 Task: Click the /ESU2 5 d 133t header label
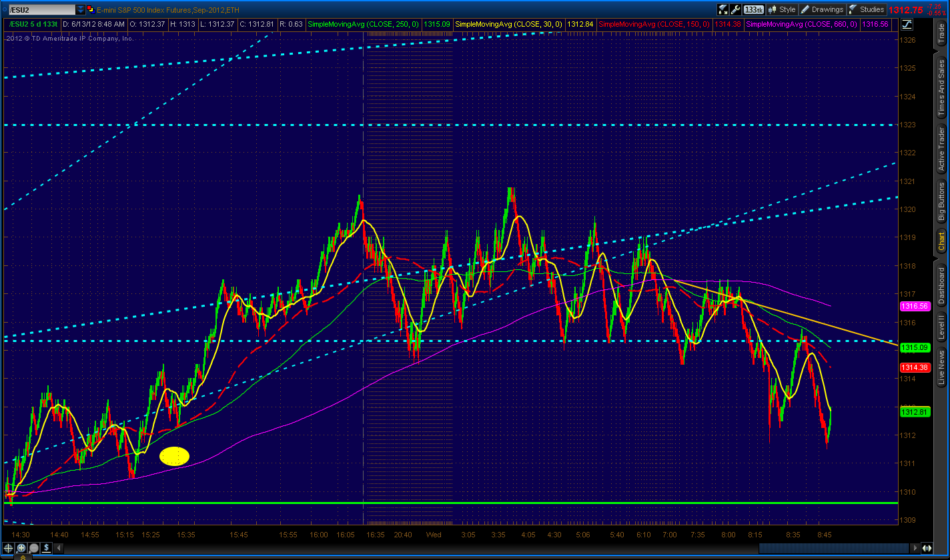coord(33,24)
